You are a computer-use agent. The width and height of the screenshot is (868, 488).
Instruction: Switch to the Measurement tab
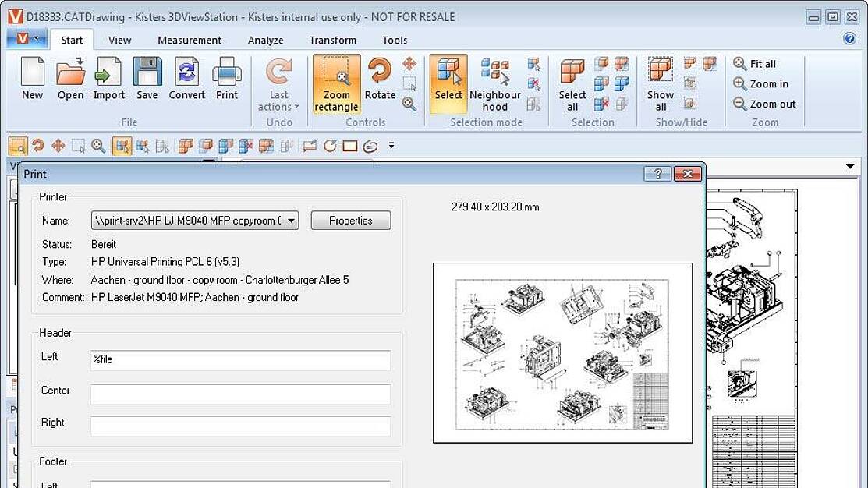[x=190, y=41]
